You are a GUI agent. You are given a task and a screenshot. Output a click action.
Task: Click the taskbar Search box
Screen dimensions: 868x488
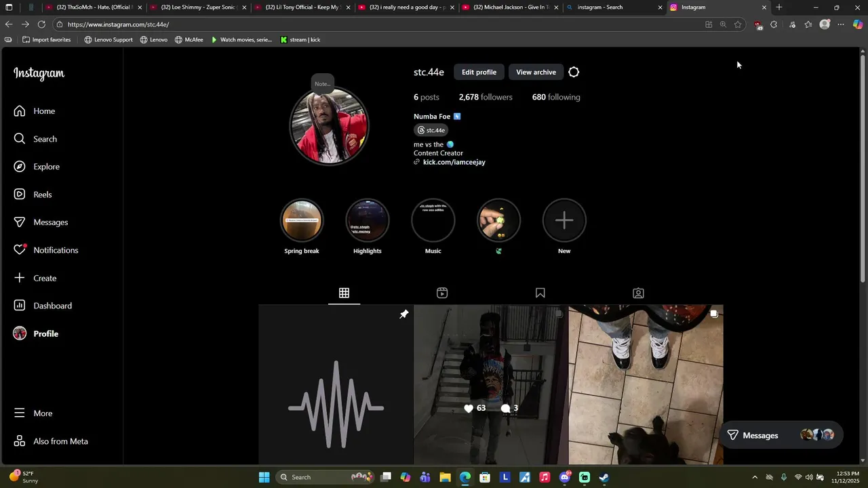[x=325, y=477]
